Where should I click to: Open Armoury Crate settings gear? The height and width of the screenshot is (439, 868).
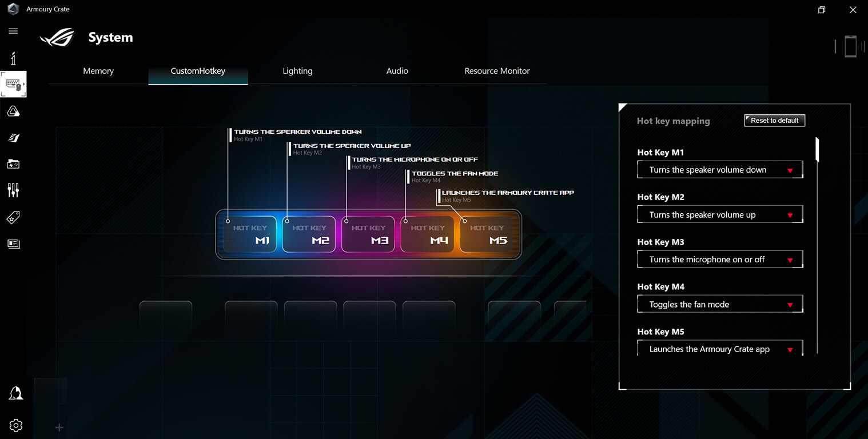tap(15, 425)
